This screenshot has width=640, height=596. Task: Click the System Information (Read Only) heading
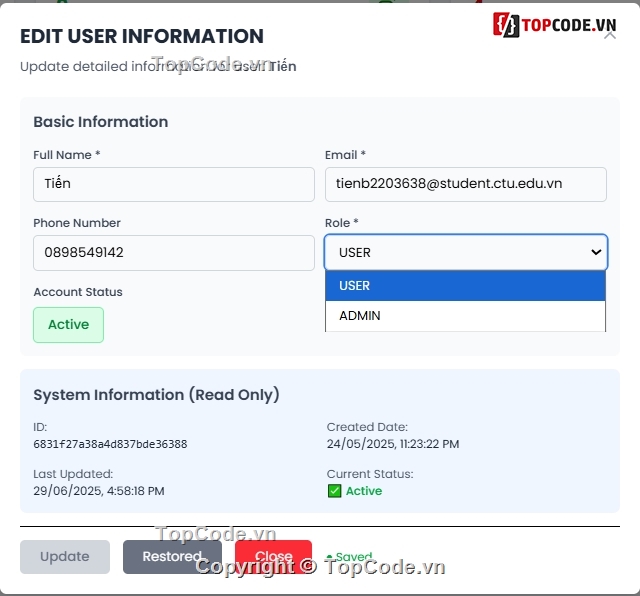tap(156, 395)
